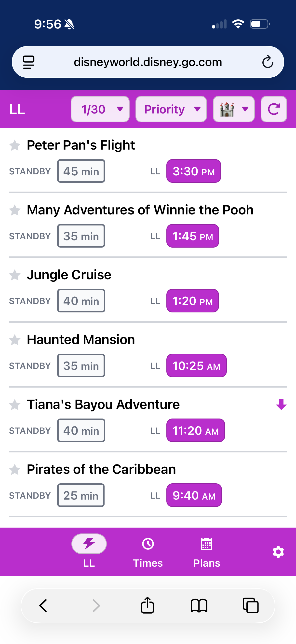This screenshot has height=644, width=296.
Task: Expand the Priority sort dropdown
Action: (x=171, y=109)
